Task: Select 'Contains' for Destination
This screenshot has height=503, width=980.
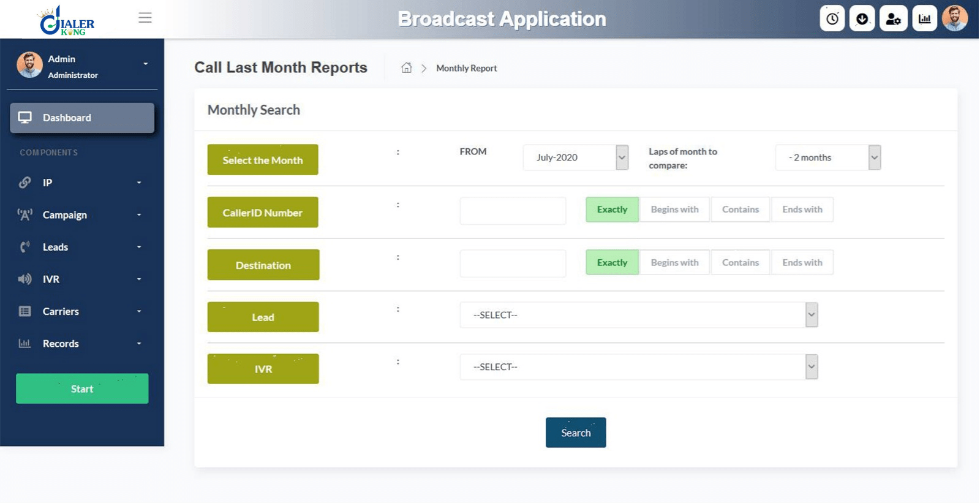Action: (740, 262)
